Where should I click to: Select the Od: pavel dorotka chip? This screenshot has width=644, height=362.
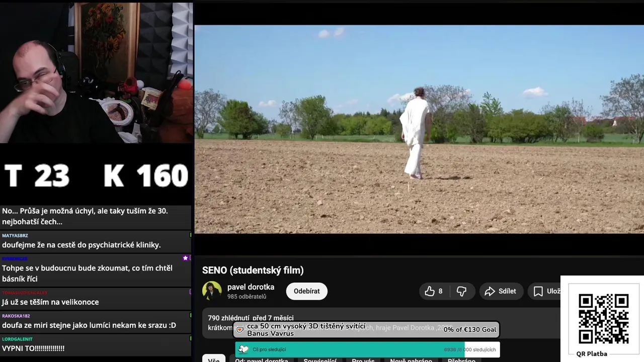click(262, 360)
